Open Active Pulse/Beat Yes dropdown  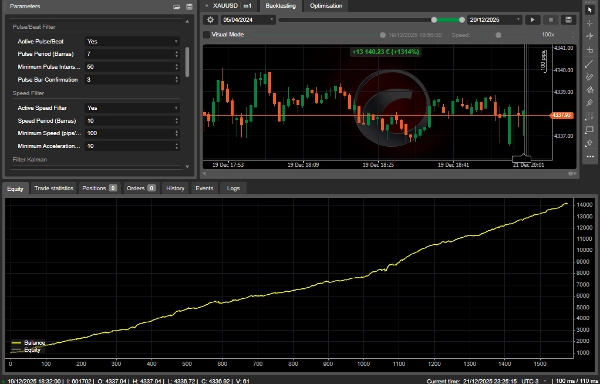pyautogui.click(x=132, y=41)
